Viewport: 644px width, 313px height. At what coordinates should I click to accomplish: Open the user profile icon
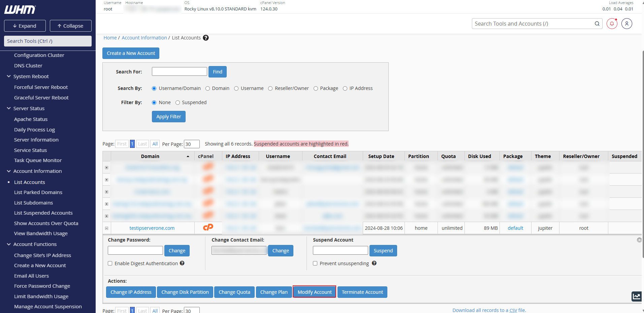click(627, 24)
